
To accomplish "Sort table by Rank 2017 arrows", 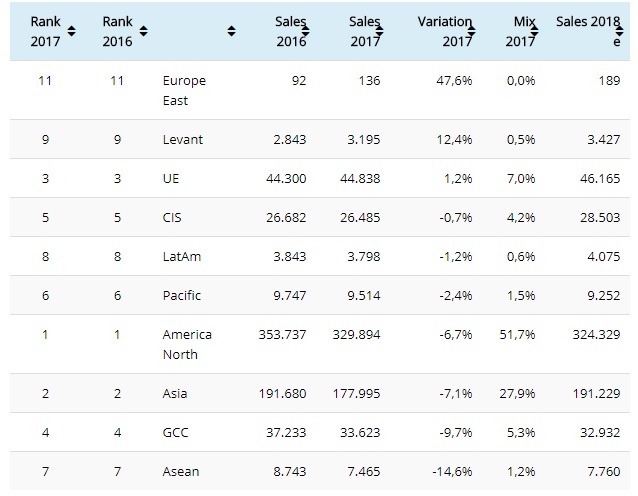I will click(70, 31).
